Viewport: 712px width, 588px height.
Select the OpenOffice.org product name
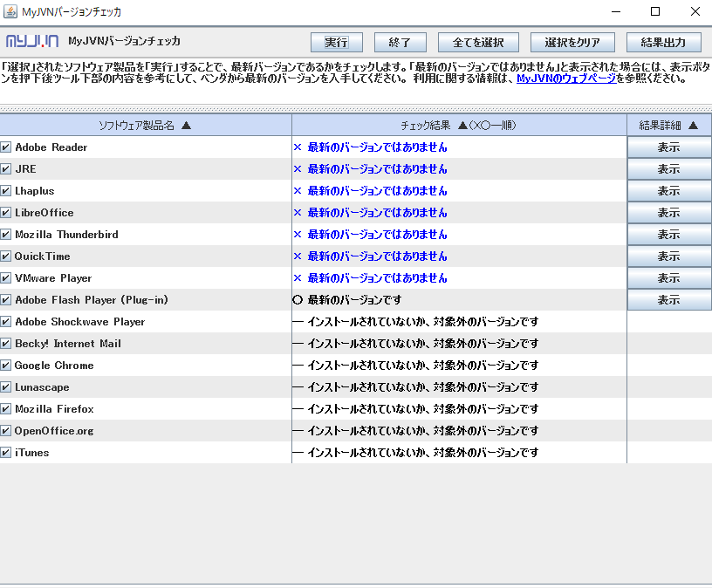(x=54, y=430)
